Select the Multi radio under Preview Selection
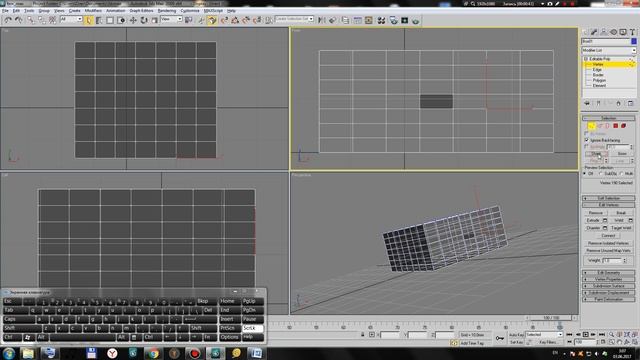The width and height of the screenshot is (640, 360). (x=621, y=173)
